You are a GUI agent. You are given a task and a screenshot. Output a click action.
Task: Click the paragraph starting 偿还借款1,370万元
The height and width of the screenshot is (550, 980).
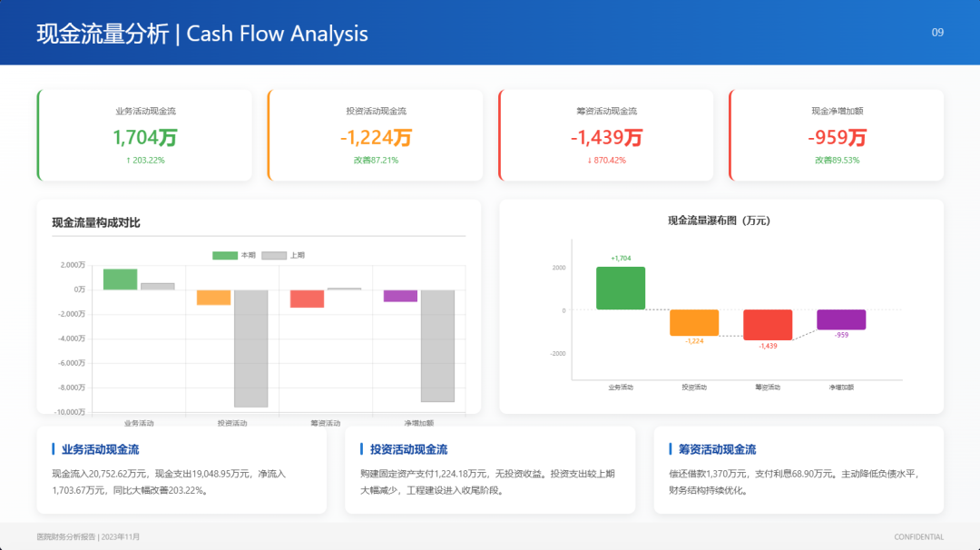point(794,482)
